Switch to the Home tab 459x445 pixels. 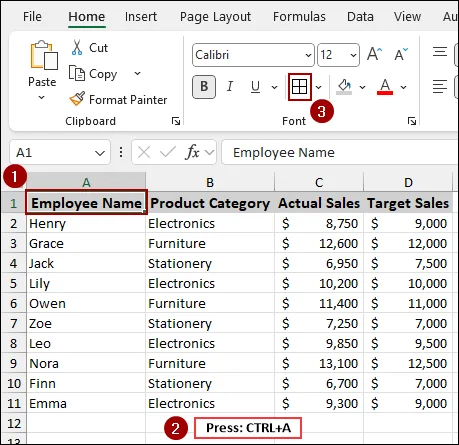pyautogui.click(x=87, y=17)
